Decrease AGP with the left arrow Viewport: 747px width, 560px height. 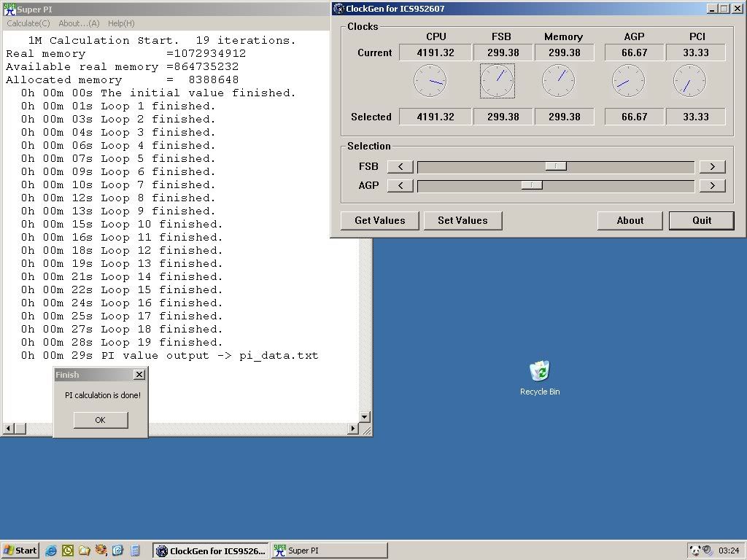point(400,186)
